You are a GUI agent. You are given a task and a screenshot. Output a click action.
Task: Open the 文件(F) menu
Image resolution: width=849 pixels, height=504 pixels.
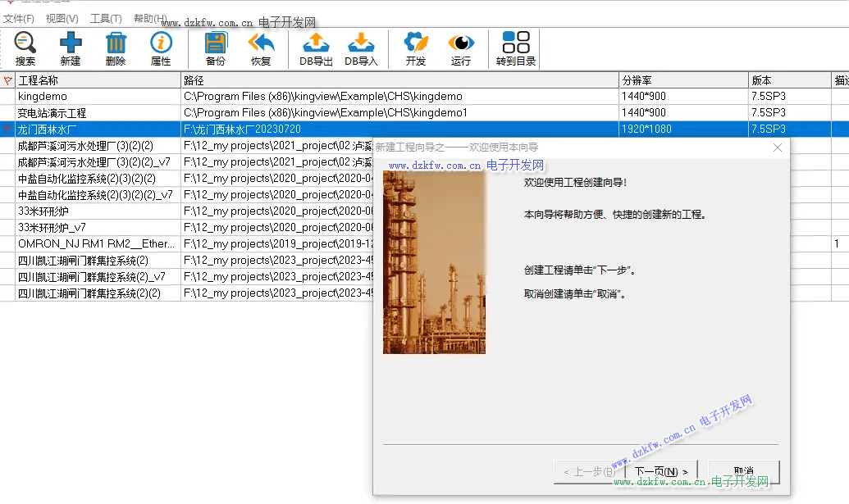point(19,18)
